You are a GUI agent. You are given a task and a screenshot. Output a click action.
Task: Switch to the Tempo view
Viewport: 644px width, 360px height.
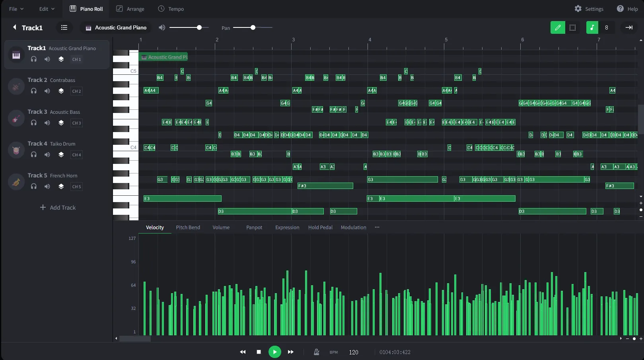[171, 9]
